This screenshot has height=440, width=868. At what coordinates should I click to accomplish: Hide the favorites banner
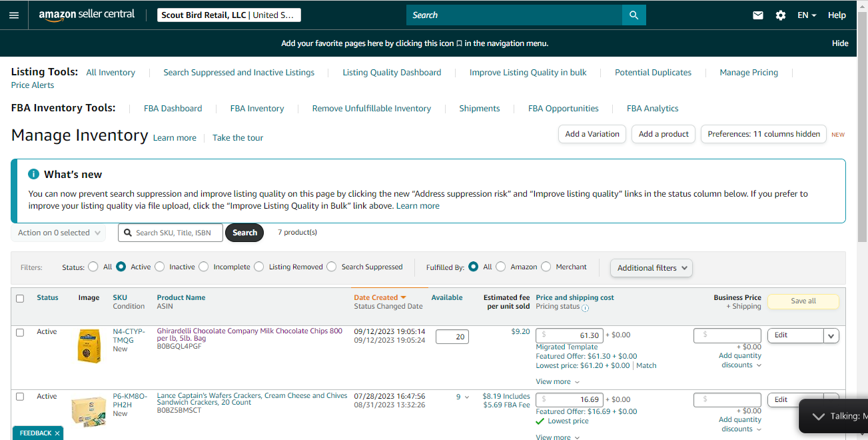[x=840, y=43]
